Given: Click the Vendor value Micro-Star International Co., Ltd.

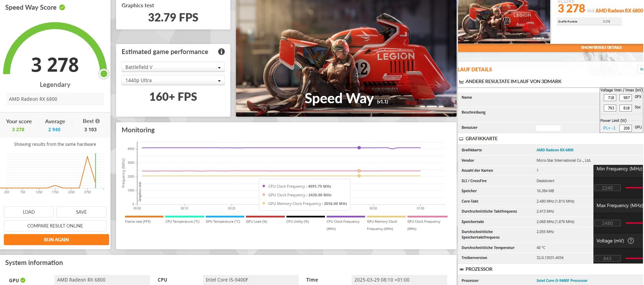Looking at the screenshot, I should pyautogui.click(x=564, y=160).
